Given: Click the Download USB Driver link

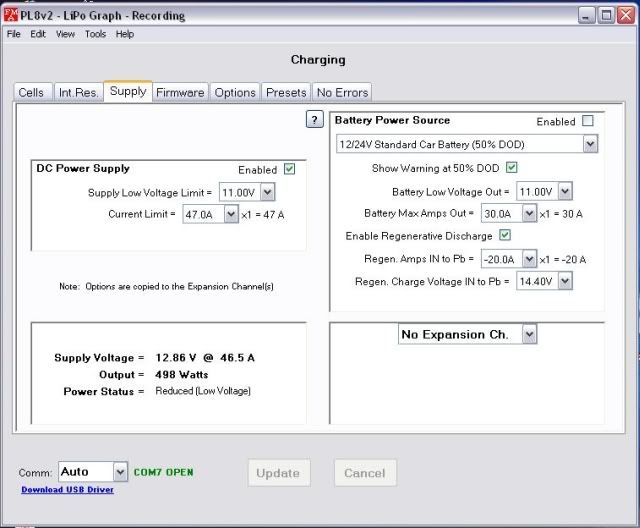Looking at the screenshot, I should pyautogui.click(x=67, y=490).
